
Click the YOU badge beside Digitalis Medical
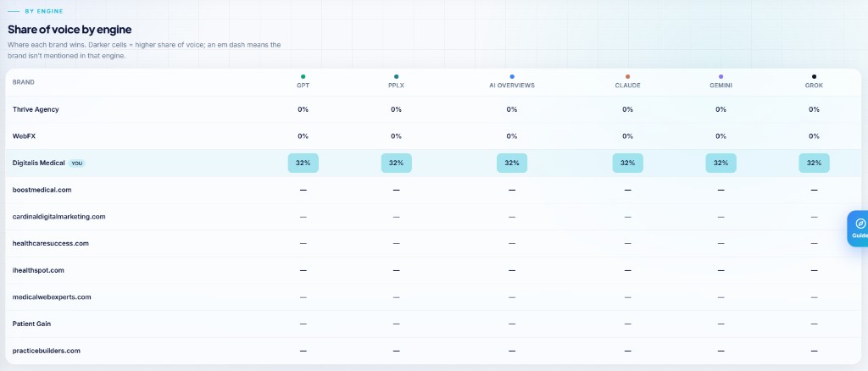click(77, 163)
